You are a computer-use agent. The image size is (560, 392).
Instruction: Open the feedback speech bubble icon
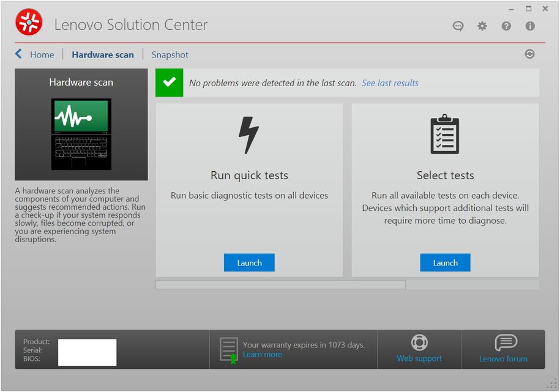(x=458, y=26)
